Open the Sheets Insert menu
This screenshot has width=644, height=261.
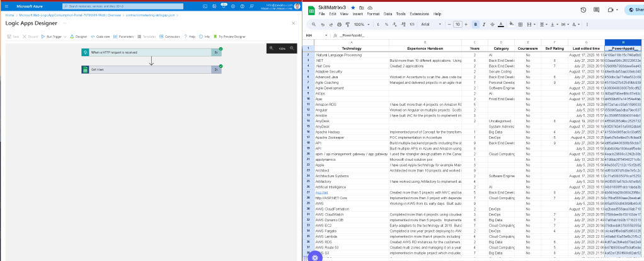tap(357, 14)
